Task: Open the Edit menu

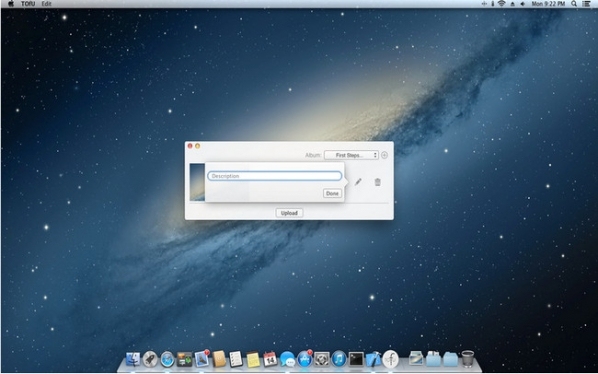Action: pyautogui.click(x=46, y=4)
